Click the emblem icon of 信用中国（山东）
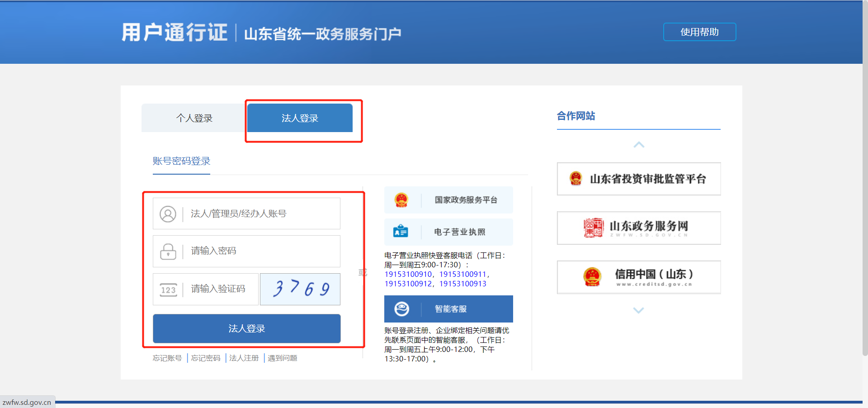Image resolution: width=868 pixels, height=408 pixels. click(592, 277)
